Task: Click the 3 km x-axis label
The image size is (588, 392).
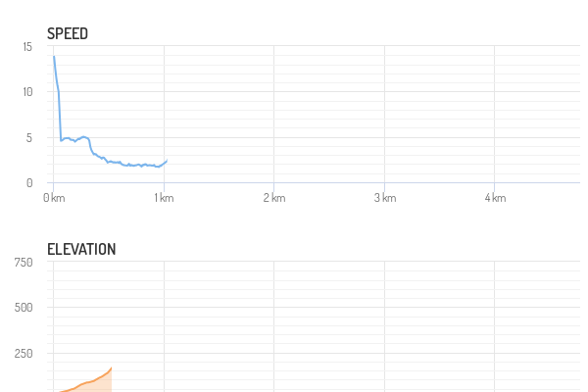Action: 385,198
